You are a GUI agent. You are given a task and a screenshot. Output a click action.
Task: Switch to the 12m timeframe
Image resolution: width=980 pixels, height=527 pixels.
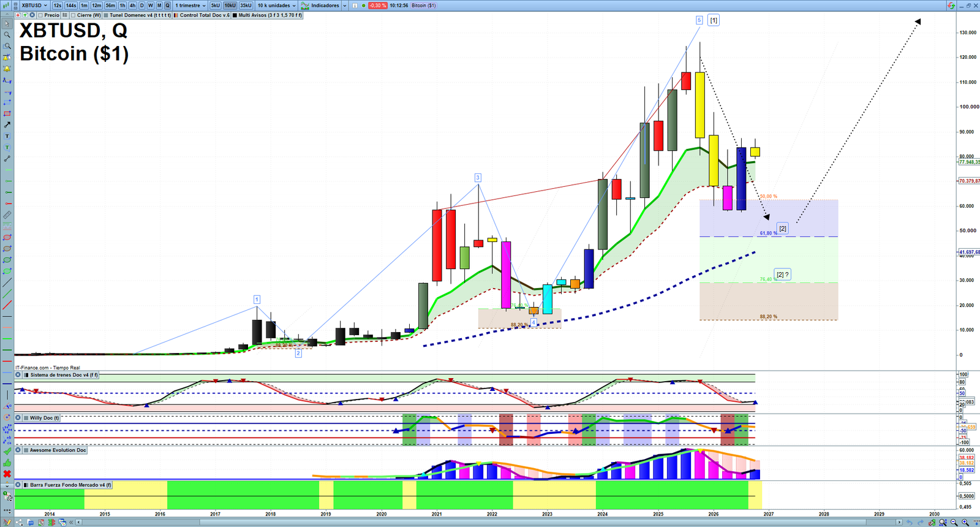97,6
